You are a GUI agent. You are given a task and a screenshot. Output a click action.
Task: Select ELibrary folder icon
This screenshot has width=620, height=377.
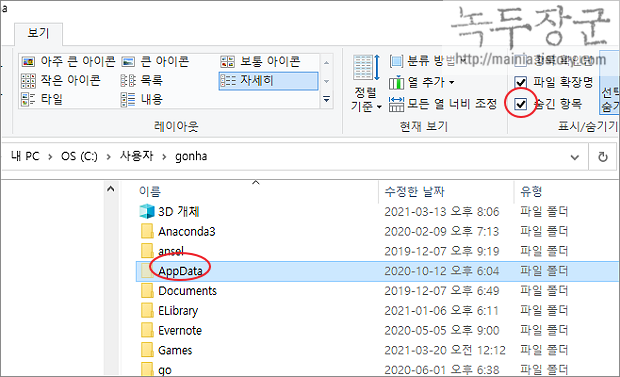[x=147, y=311]
